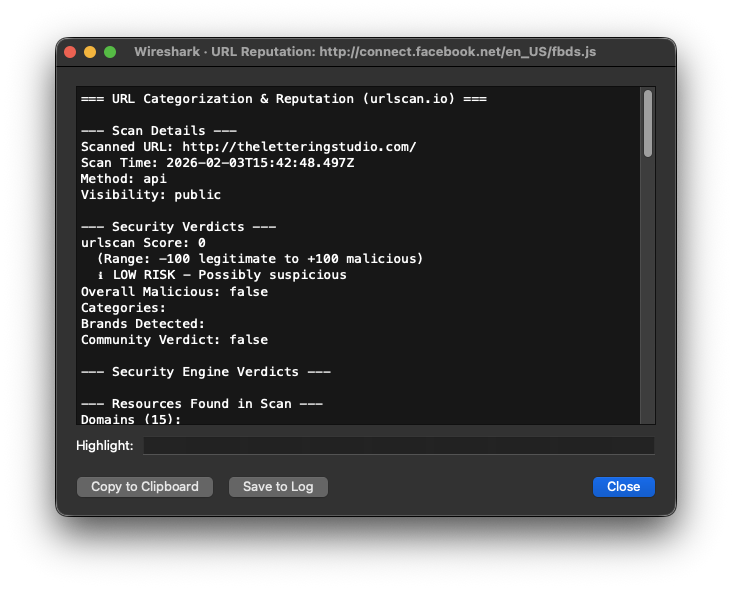Click the 'Method: api' line
The image size is (732, 590).
pos(124,179)
